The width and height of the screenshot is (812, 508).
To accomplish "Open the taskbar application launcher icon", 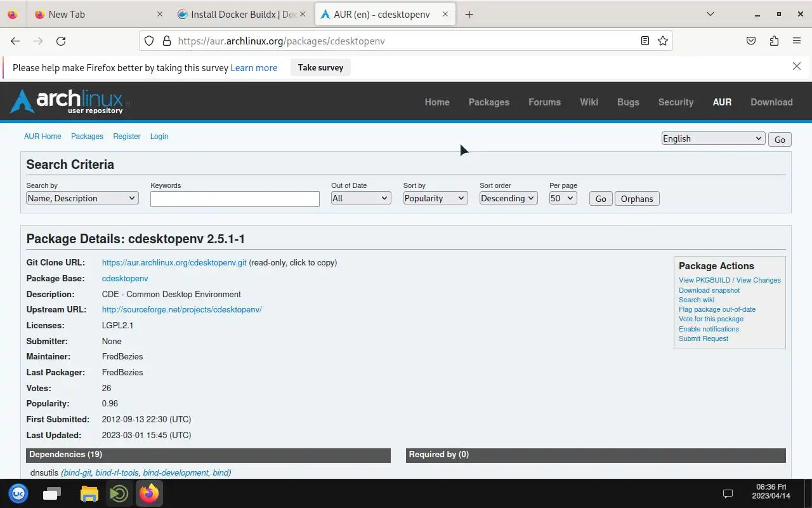I will coord(18,493).
